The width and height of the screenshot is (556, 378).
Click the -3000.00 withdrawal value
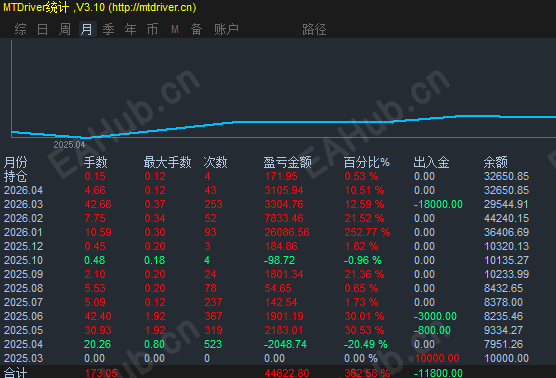[x=435, y=316]
